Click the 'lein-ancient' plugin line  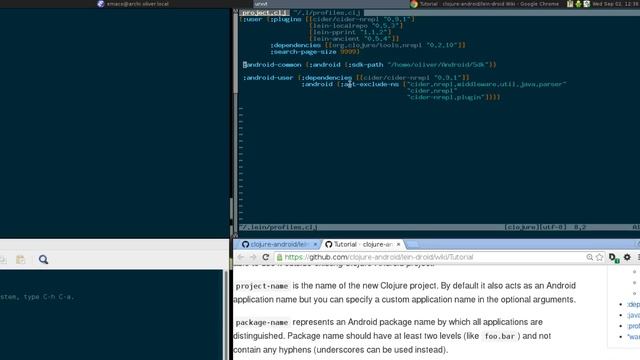[x=354, y=39]
